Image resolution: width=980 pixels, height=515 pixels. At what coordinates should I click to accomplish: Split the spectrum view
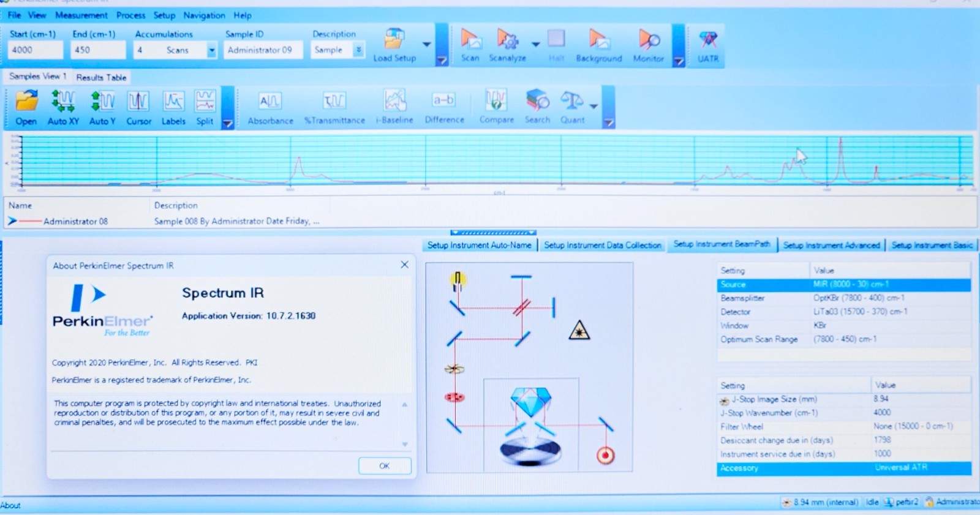(205, 107)
